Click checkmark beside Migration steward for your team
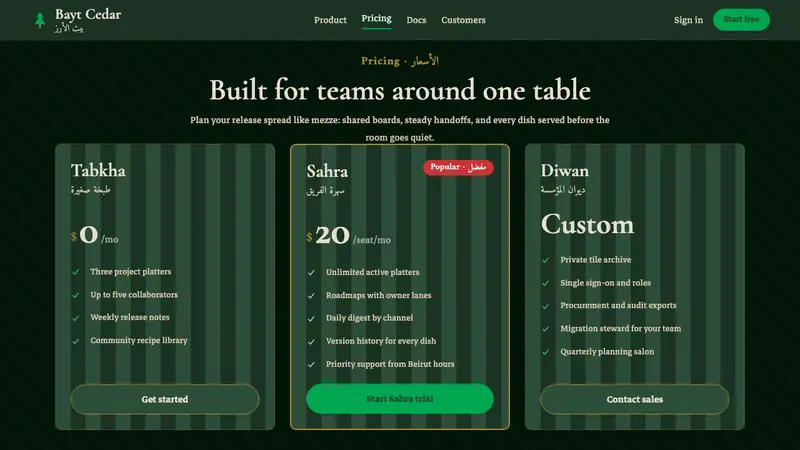 545,329
